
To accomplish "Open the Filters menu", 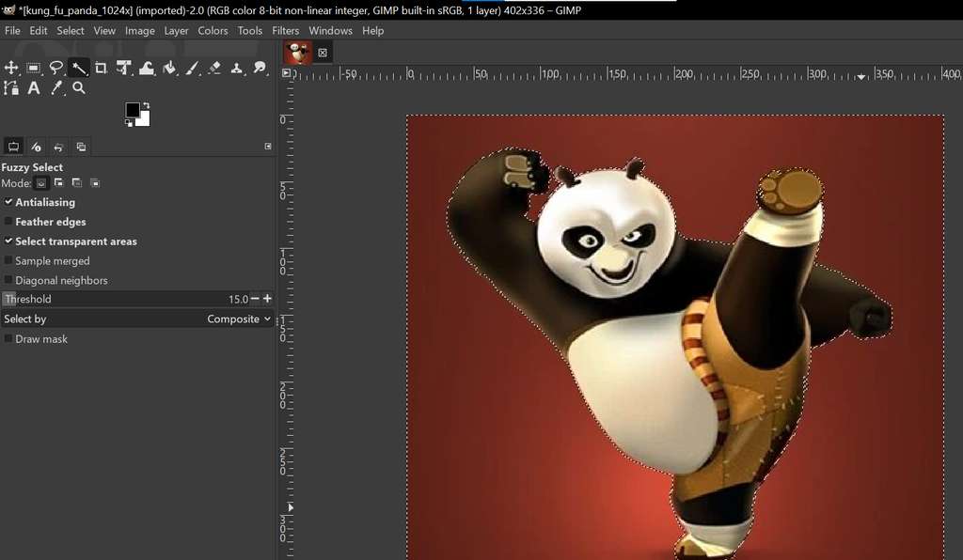I will (286, 31).
